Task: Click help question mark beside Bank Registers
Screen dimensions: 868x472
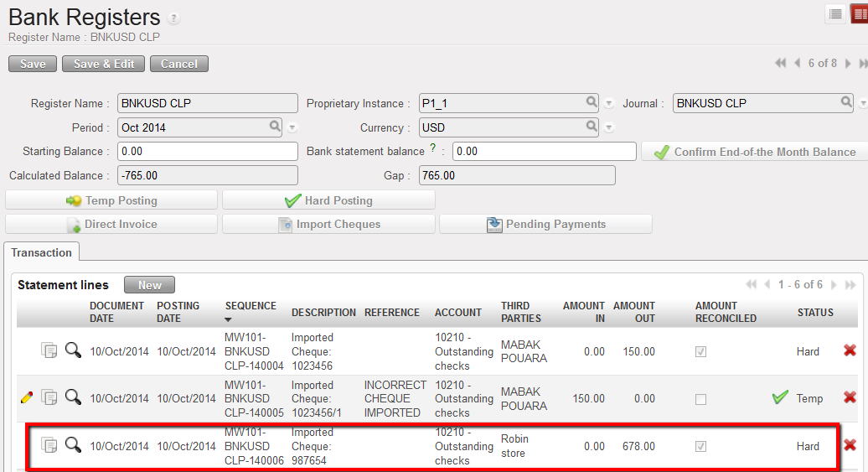Action: [173, 18]
